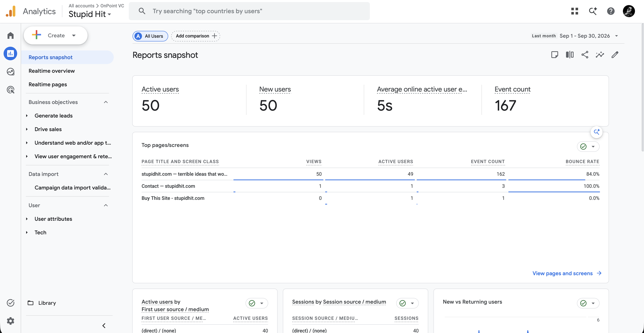Click the search input field
Viewport: 644px width, 333px height.
tap(249, 11)
